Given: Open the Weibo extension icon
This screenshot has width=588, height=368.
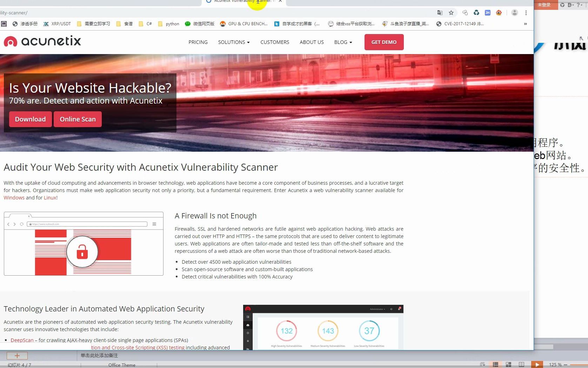Looking at the screenshot, I should 499,13.
